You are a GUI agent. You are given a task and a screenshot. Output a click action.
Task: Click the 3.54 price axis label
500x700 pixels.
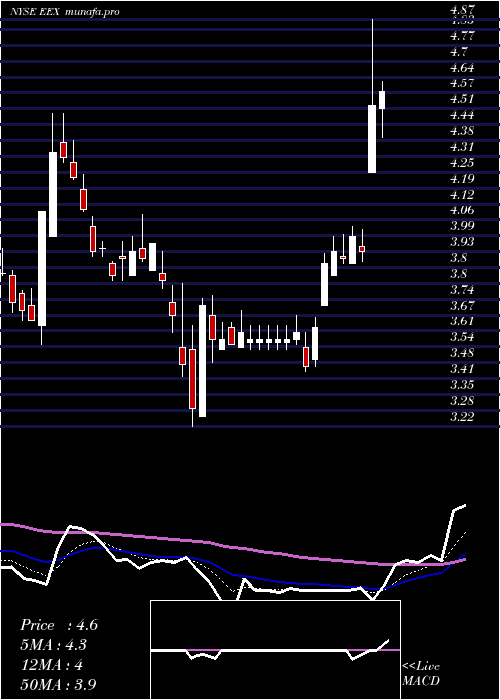click(463, 337)
